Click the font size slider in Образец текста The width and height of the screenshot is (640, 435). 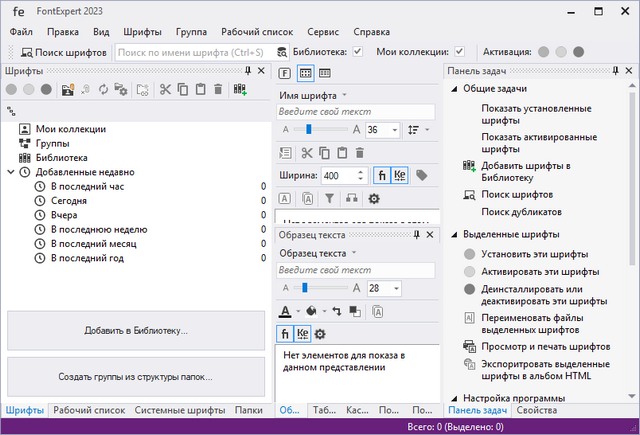[x=315, y=288]
